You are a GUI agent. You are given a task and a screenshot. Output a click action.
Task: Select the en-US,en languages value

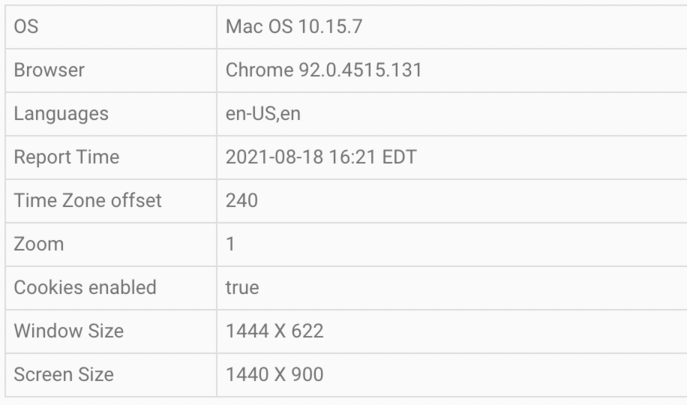coord(263,114)
